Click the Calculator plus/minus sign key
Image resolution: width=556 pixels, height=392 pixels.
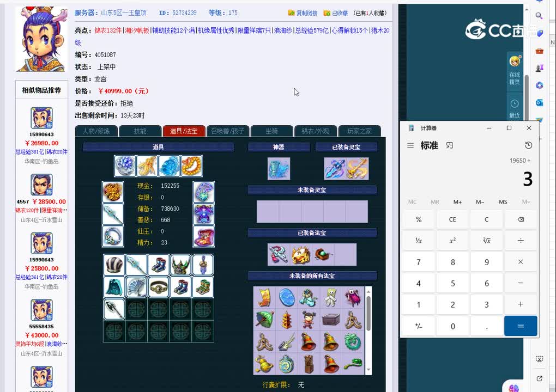point(419,326)
